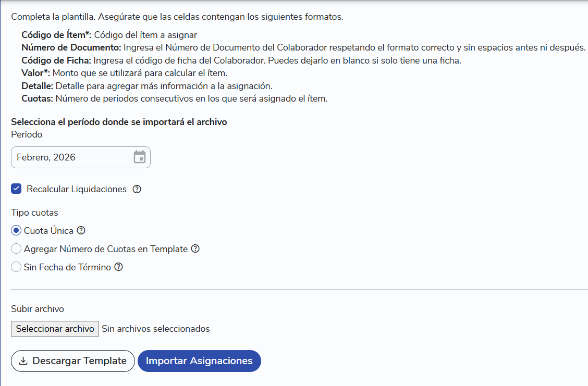This screenshot has height=386, width=588.
Task: Click download arrow icon on Descargar Template
Action: click(23, 361)
